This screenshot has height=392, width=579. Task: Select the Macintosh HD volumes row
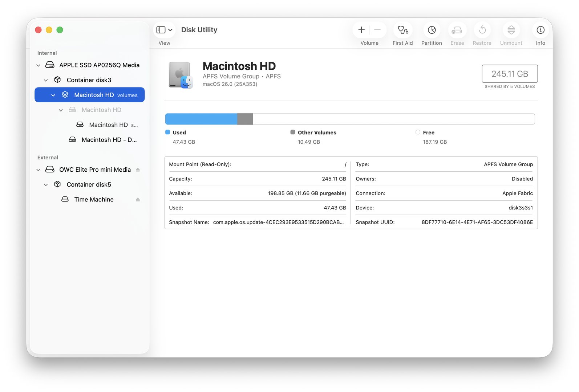click(89, 95)
